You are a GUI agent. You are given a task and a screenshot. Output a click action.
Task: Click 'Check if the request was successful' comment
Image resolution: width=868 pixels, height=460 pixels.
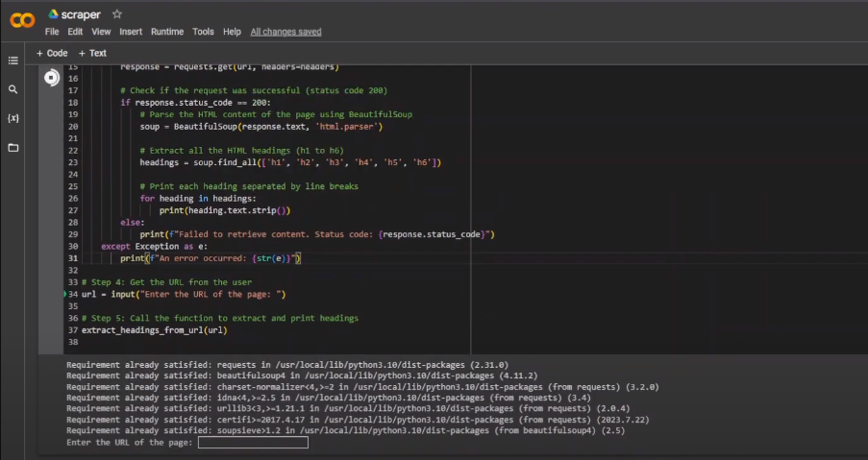click(x=254, y=90)
